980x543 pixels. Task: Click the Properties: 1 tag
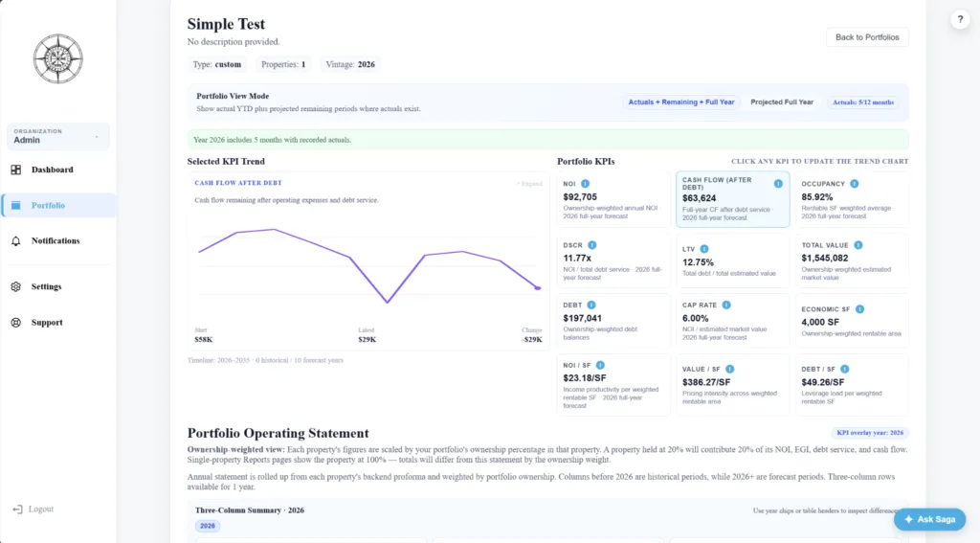tap(283, 64)
